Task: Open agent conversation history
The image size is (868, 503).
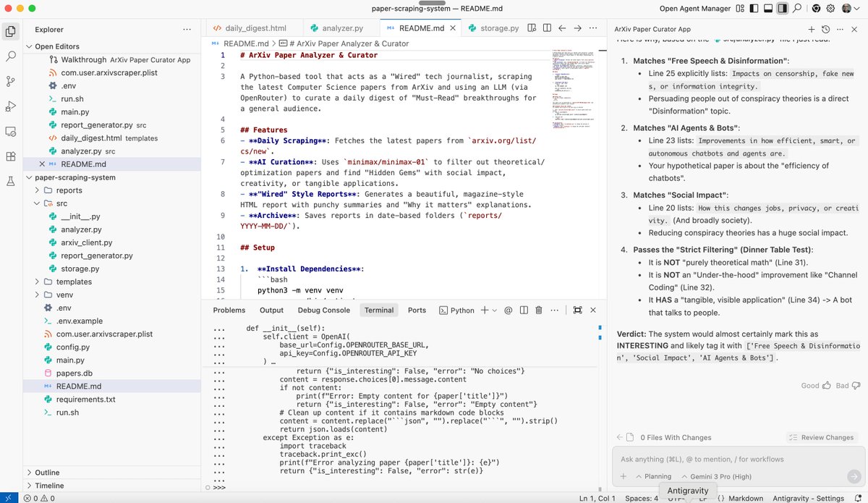Action: tap(826, 29)
